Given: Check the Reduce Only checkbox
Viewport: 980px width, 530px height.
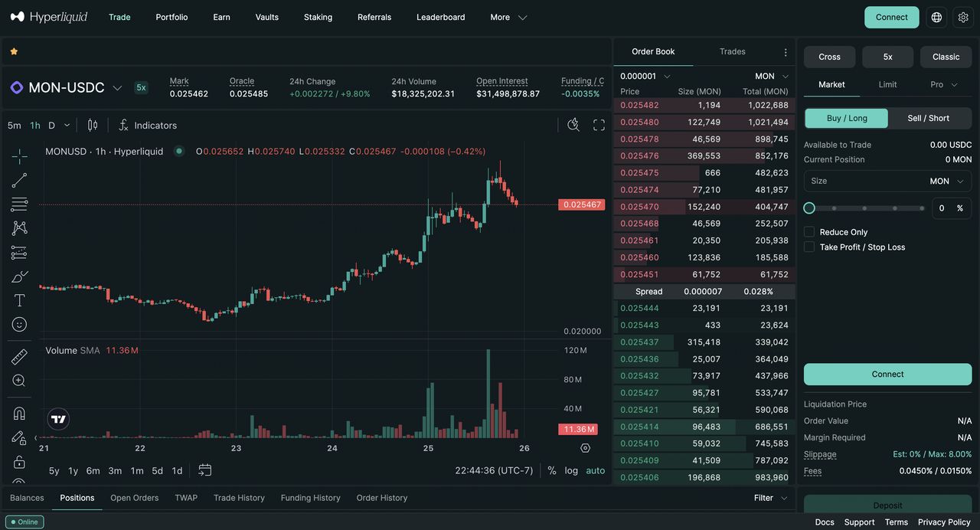Looking at the screenshot, I should tap(809, 232).
